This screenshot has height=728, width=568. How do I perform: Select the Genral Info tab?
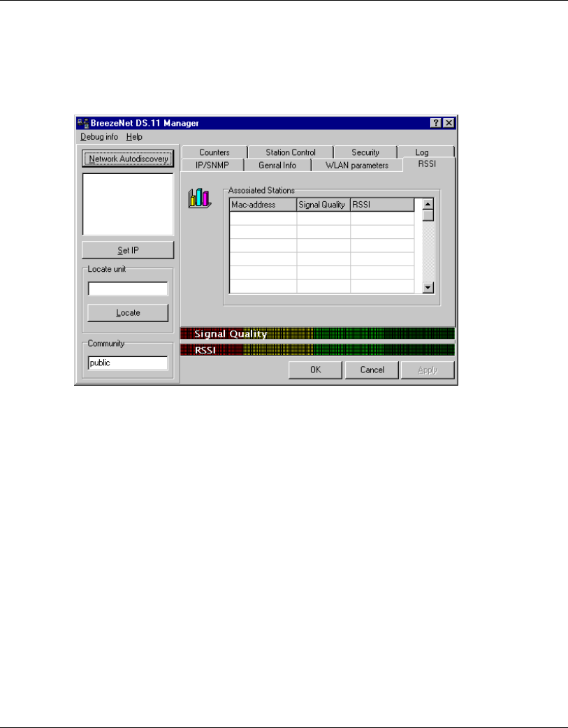click(x=277, y=166)
